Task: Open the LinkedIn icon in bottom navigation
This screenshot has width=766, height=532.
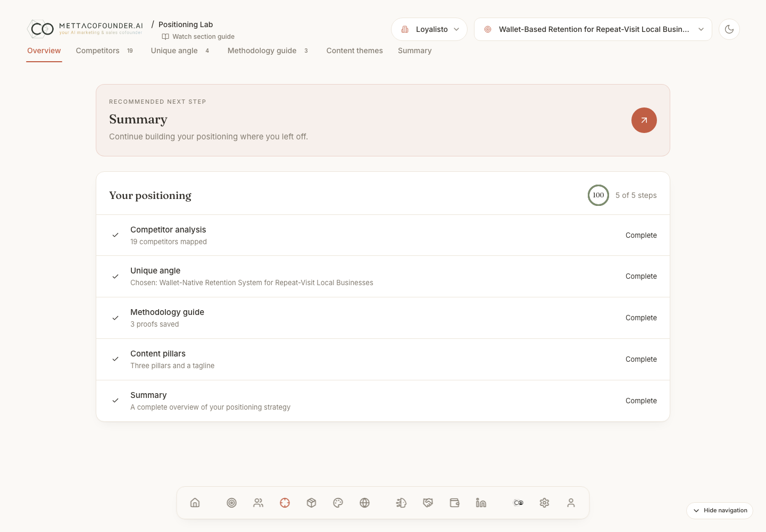Action: tap(481, 503)
